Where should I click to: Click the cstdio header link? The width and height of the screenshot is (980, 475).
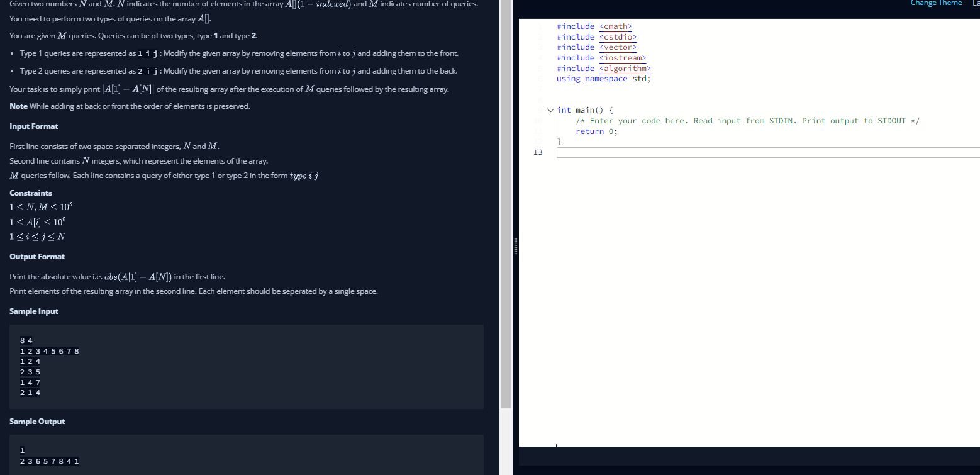[x=617, y=36]
